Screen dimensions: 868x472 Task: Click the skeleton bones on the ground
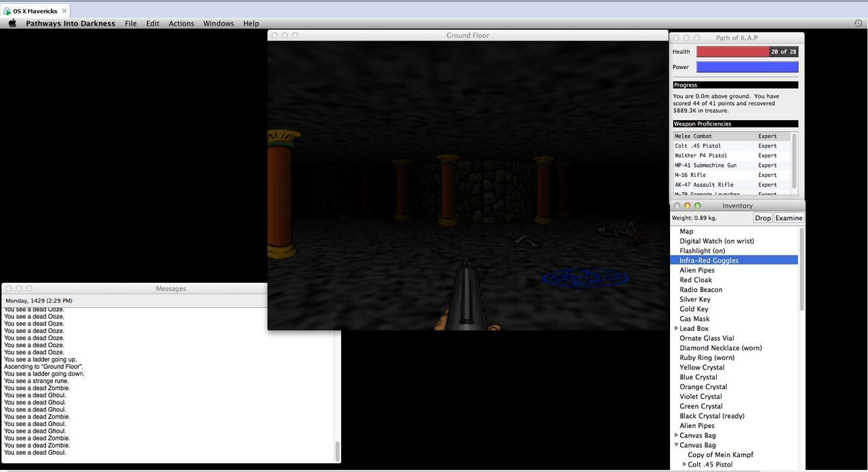point(526,241)
